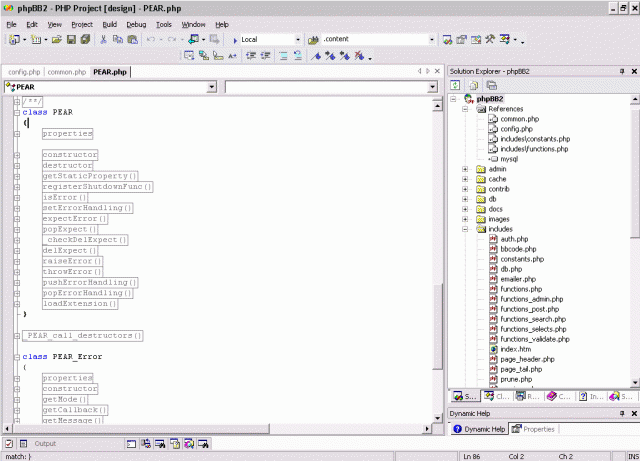Start debugging with the blue arrow icon

tap(235, 40)
